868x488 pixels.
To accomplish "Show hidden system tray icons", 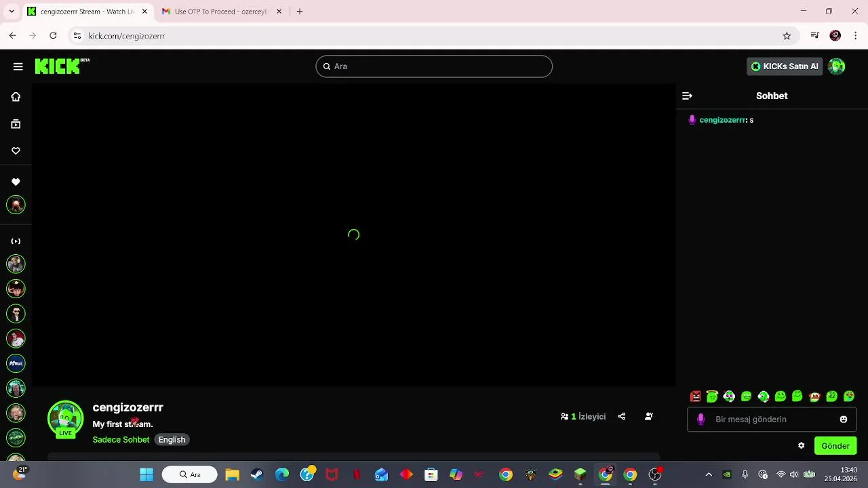I will click(709, 474).
